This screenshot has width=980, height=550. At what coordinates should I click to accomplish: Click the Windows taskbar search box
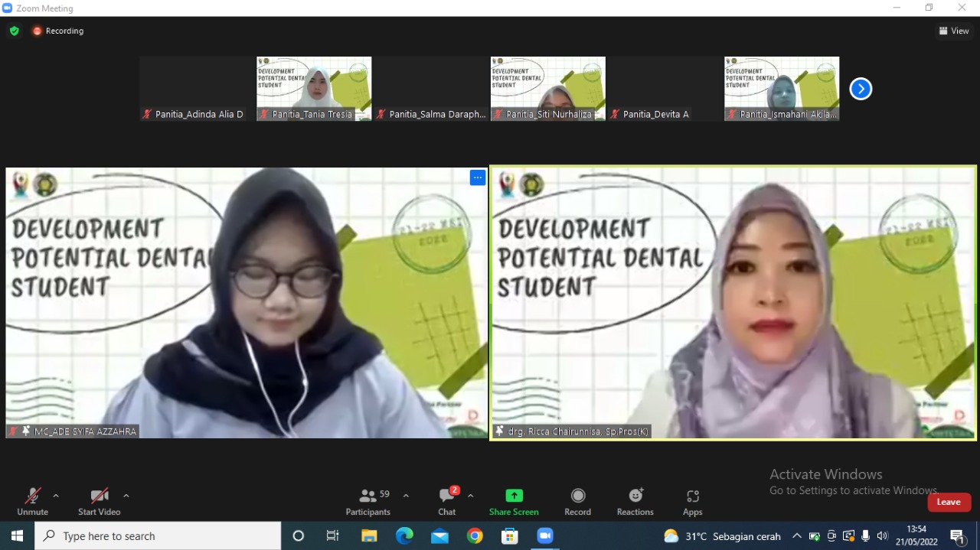158,536
